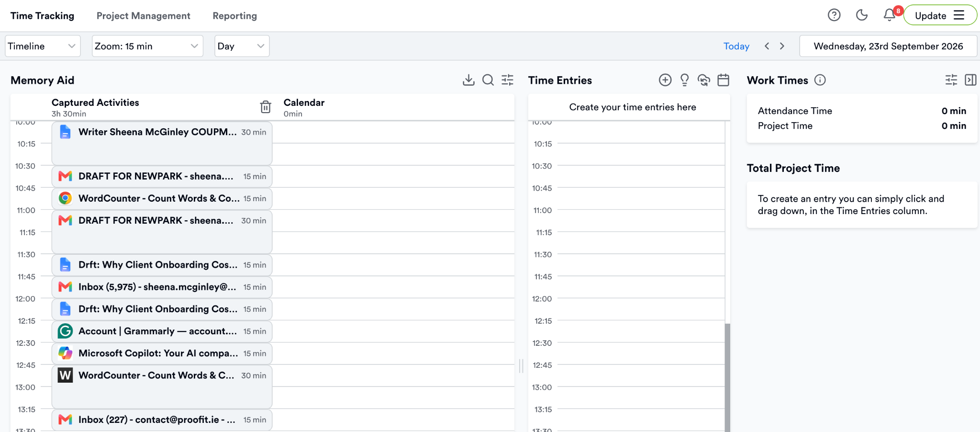Select WordCounter 30 min activity

162,387
